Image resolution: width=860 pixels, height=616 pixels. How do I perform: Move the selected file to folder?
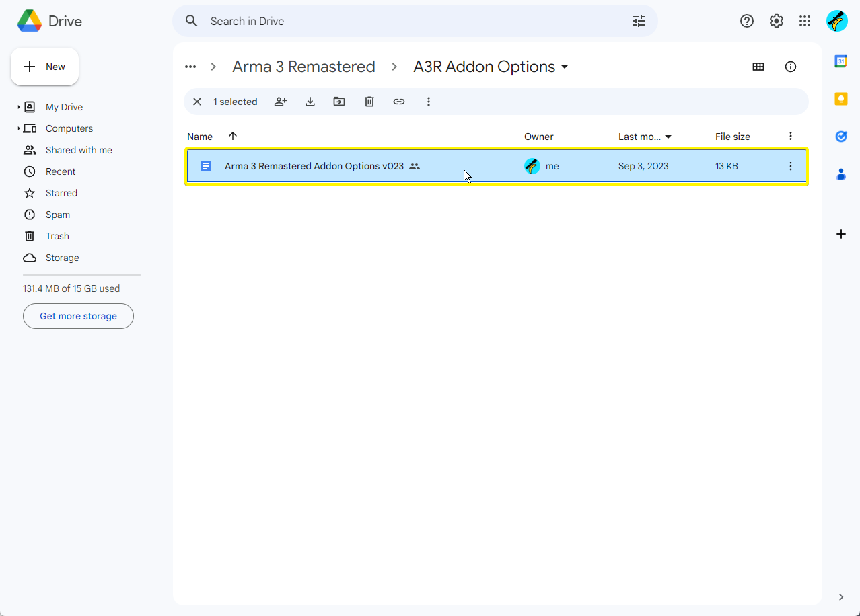(x=339, y=102)
